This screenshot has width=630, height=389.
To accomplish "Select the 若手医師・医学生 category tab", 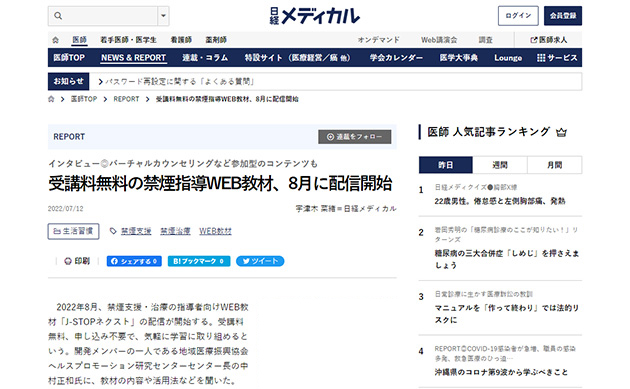I will (128, 40).
